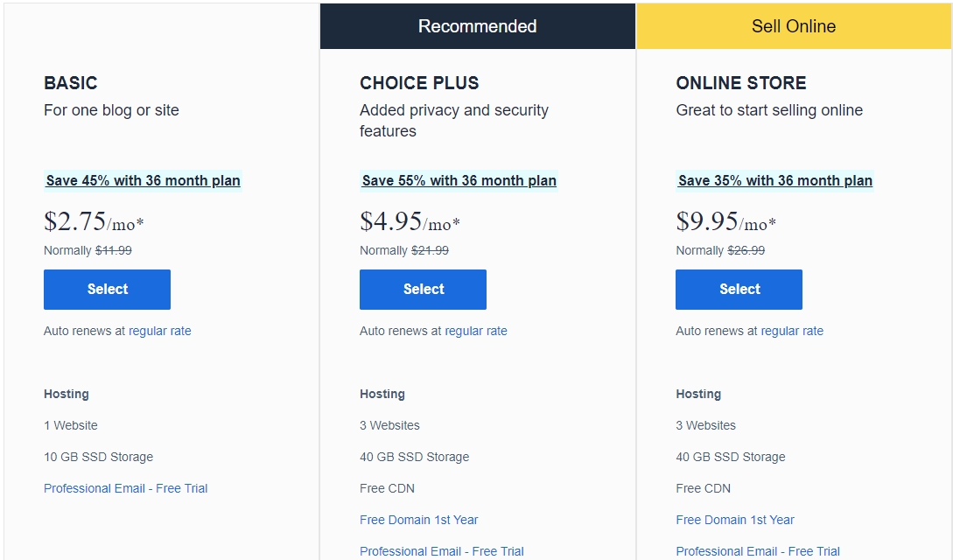Open Basic plan's regular rate link
953x560 pixels.
(x=160, y=331)
